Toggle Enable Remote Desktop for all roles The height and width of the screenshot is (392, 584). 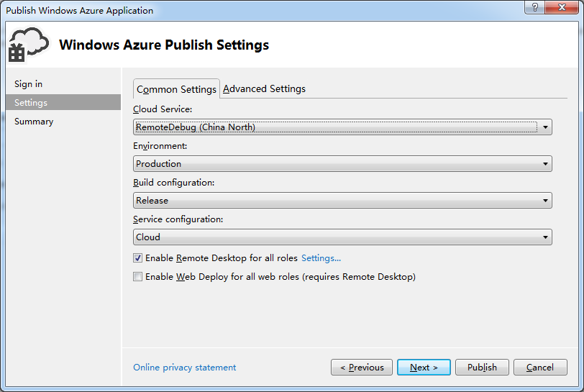click(138, 257)
